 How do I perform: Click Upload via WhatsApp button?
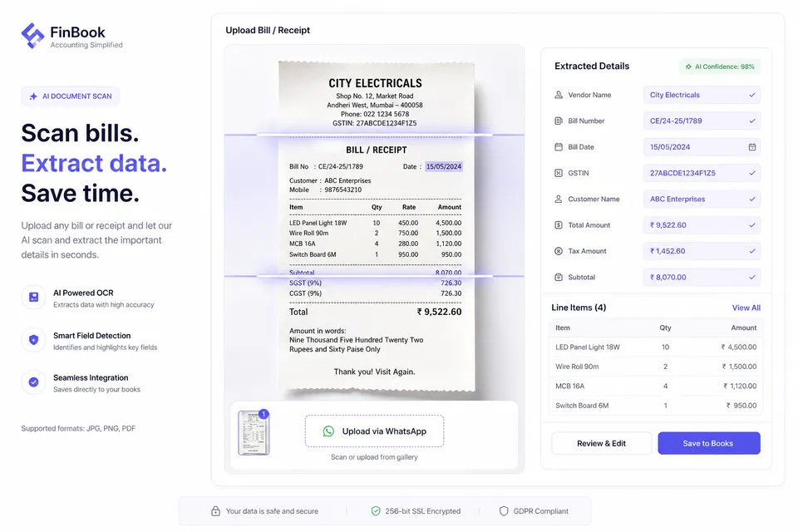click(x=375, y=431)
